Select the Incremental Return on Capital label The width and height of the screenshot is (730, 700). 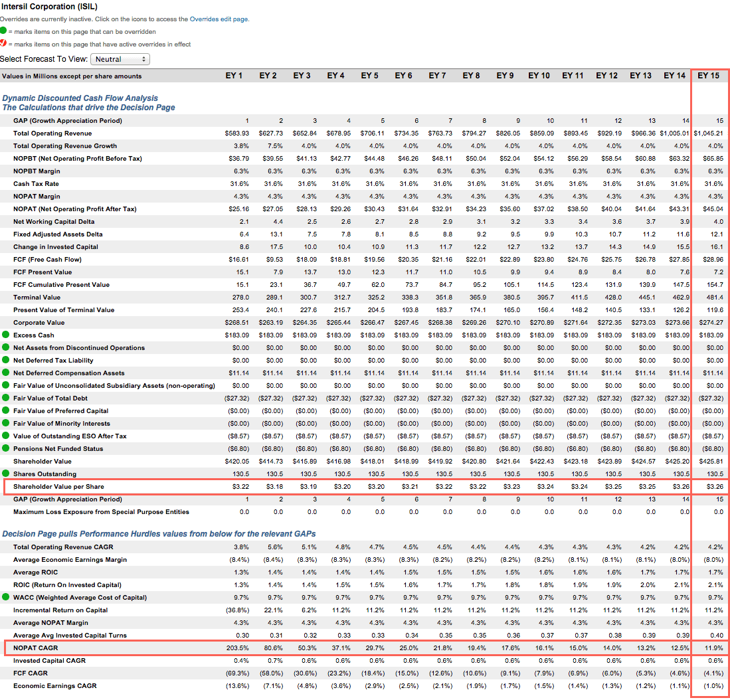click(60, 610)
